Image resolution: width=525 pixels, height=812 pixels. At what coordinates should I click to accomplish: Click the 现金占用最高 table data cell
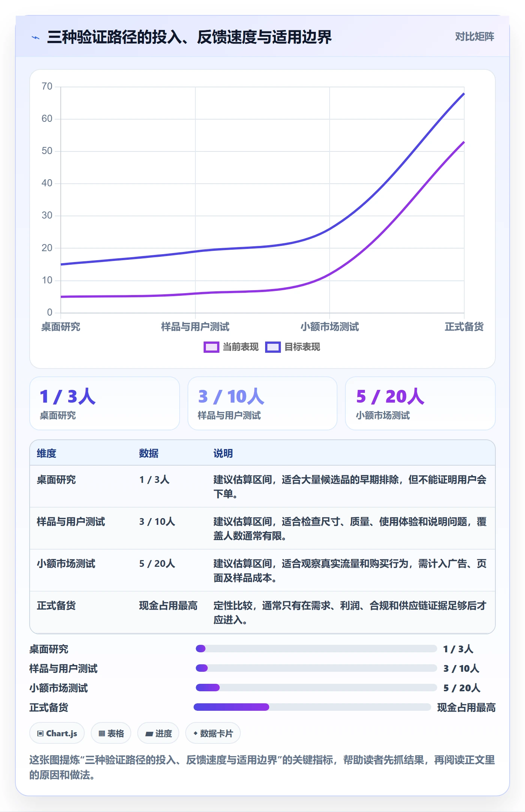click(x=168, y=605)
